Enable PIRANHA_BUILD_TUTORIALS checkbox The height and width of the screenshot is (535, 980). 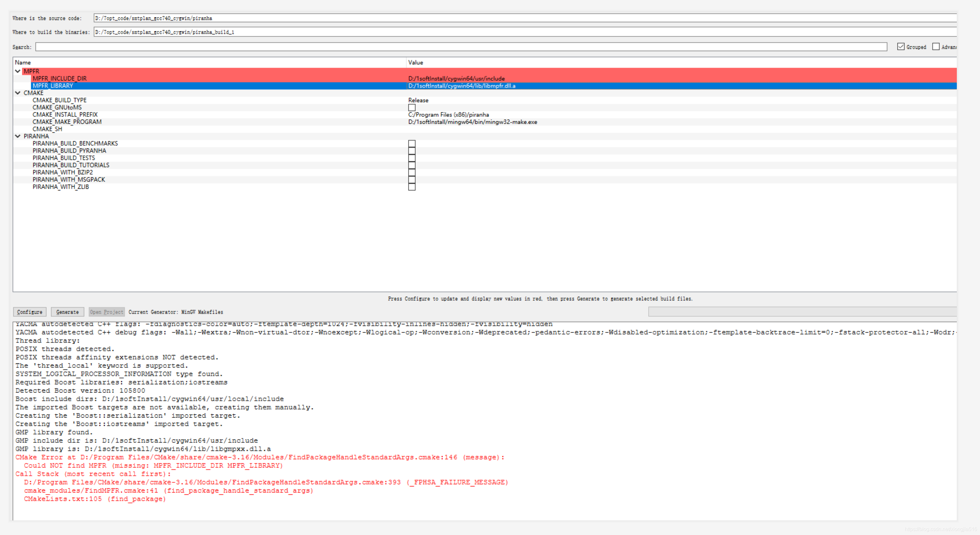click(412, 165)
